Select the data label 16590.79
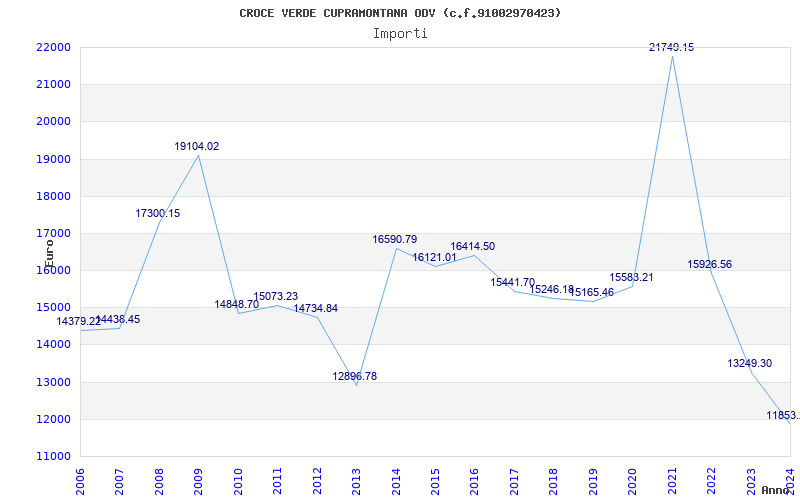The width and height of the screenshot is (800, 500). [394, 239]
